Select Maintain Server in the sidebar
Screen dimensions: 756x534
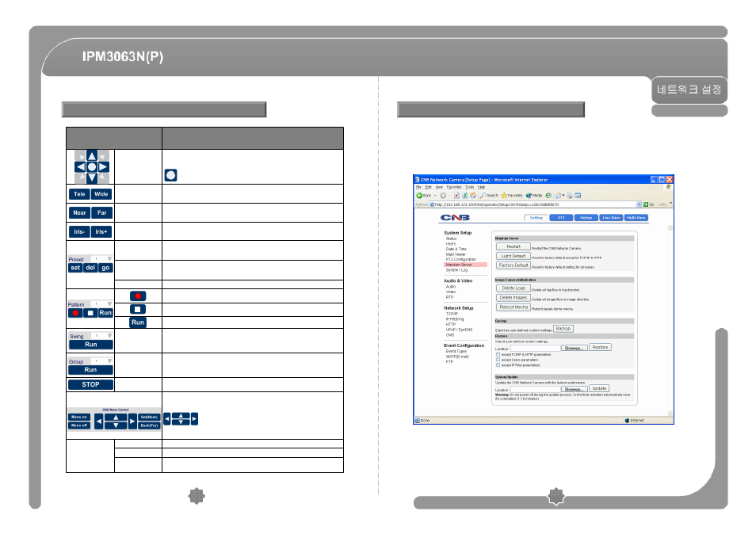pos(465,265)
